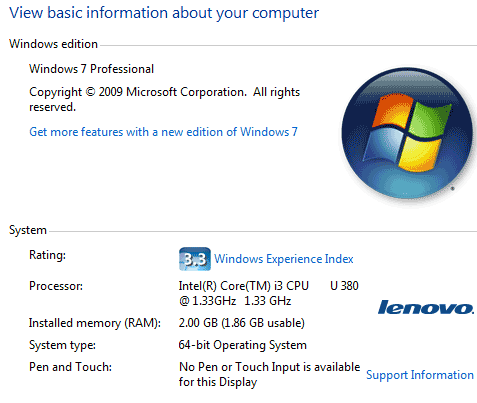Open Windows Experience Index link
The height and width of the screenshot is (403, 477).
coord(284,259)
